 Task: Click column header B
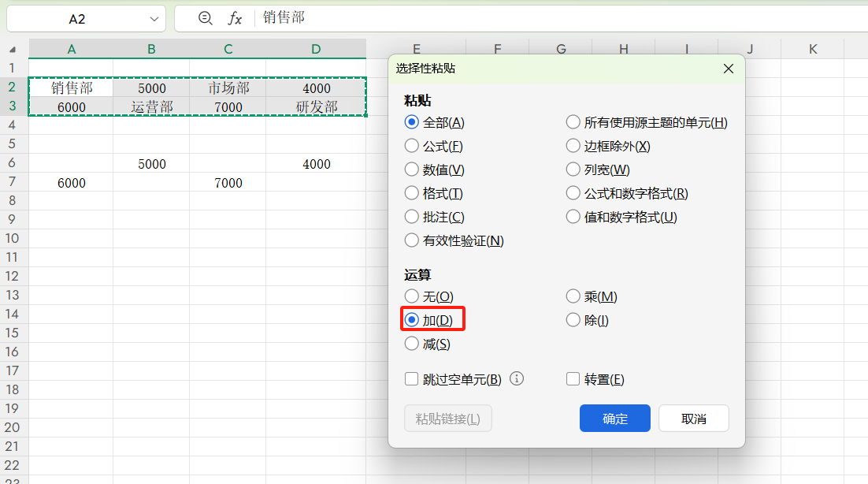tap(150, 48)
